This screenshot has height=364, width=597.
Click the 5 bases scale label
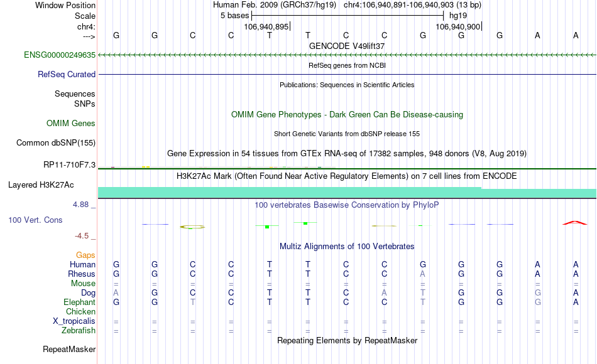[234, 16]
